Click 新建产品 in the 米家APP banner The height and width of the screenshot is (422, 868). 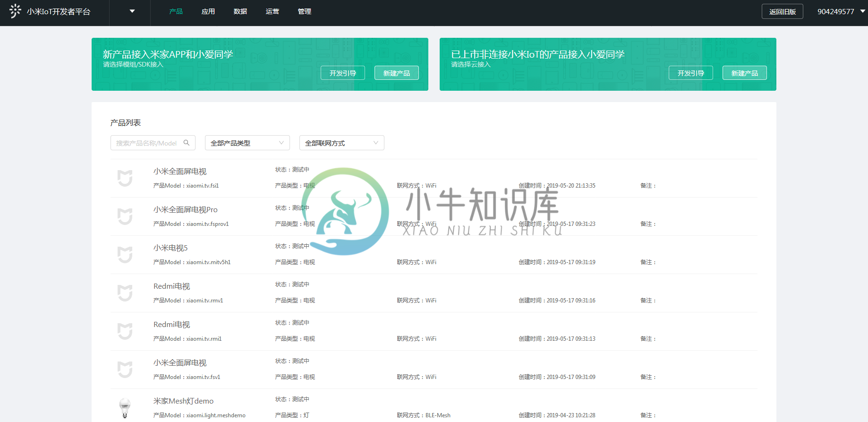(397, 73)
